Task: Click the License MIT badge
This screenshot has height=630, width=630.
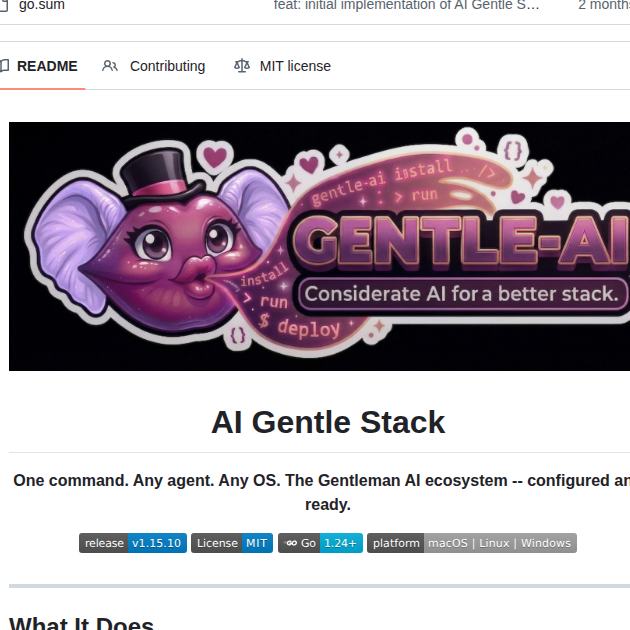Action: pyautogui.click(x=232, y=543)
